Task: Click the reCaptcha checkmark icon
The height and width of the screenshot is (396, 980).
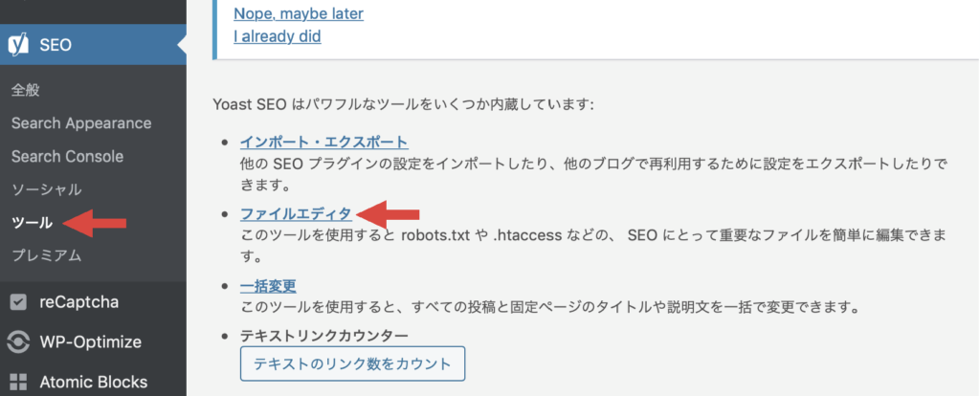Action: (x=18, y=302)
